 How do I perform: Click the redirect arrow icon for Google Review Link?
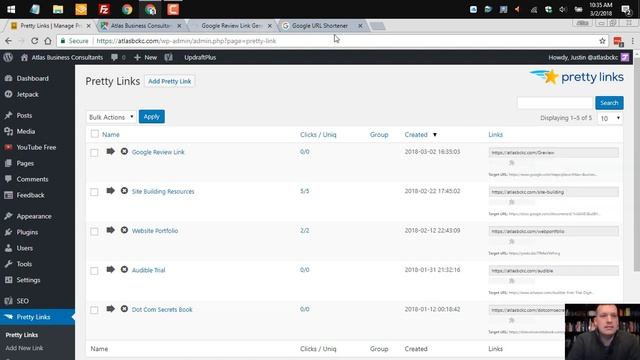point(110,151)
